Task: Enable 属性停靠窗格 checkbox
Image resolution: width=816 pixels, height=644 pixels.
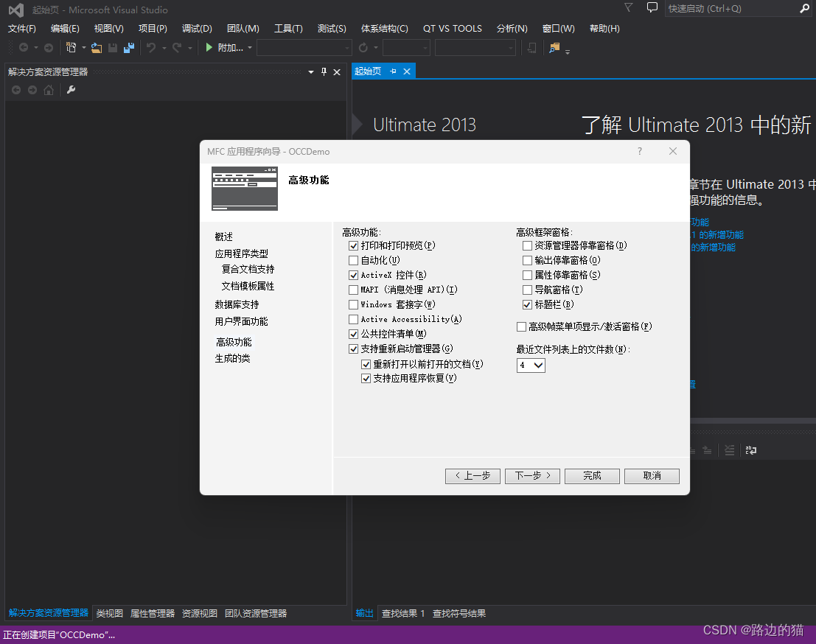Action: (527, 275)
